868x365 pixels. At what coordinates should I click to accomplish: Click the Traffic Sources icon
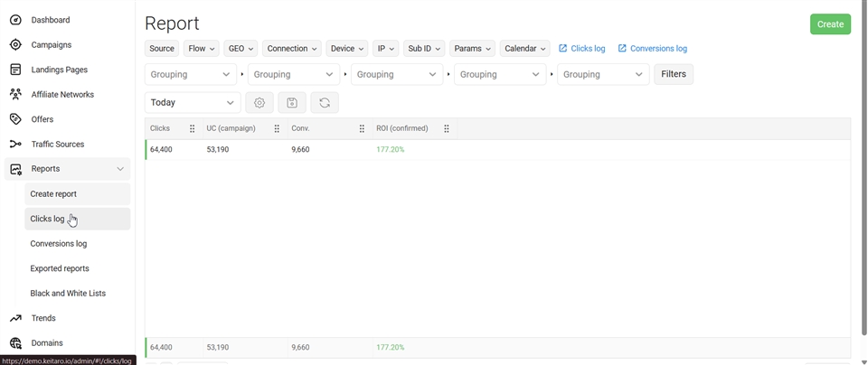[15, 145]
